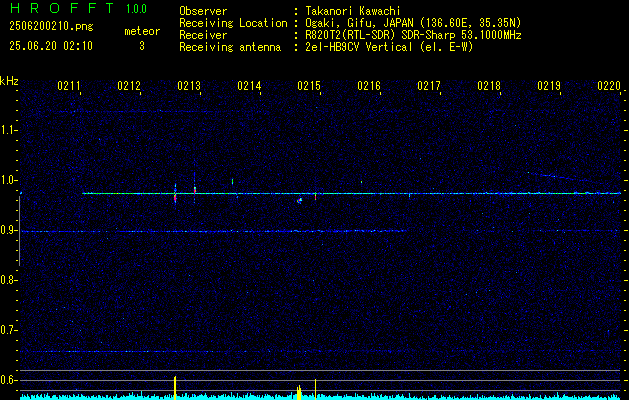Click the HROFFT program title

pyautogui.click(x=62, y=8)
